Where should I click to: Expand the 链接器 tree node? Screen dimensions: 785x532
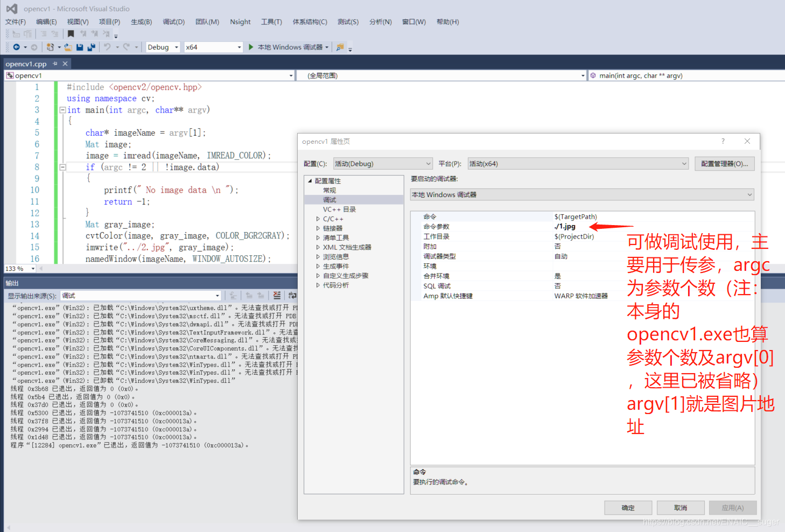pyautogui.click(x=318, y=228)
